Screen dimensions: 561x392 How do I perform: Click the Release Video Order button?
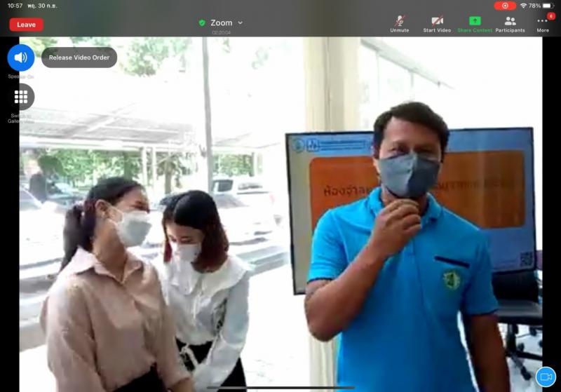click(79, 58)
